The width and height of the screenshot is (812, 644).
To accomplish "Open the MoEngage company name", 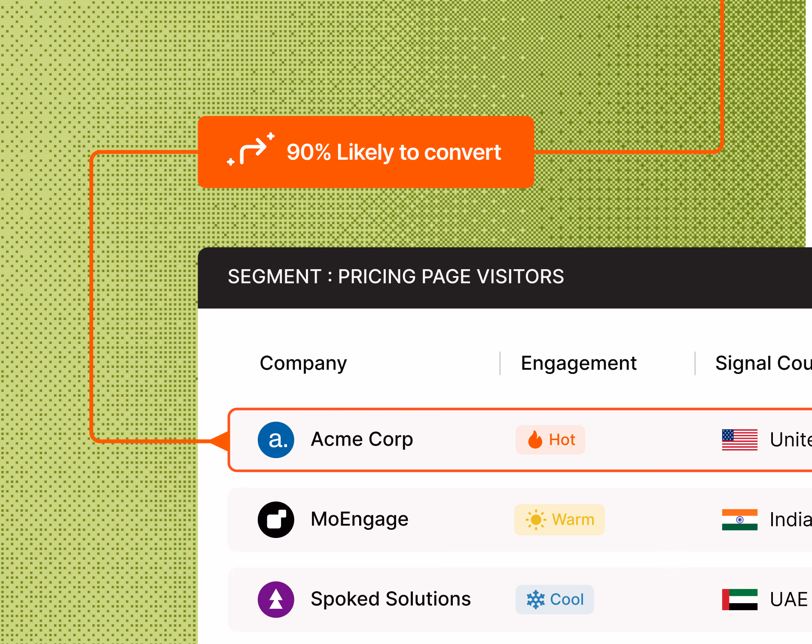I will pyautogui.click(x=360, y=519).
